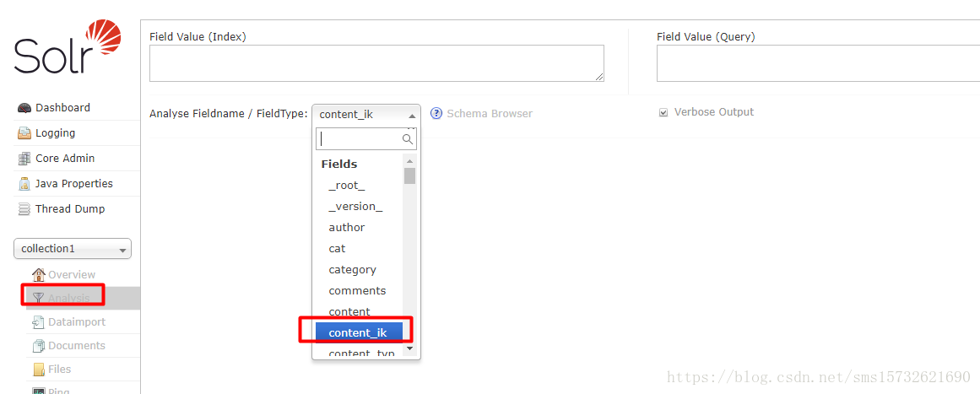Viewport: 980px width, 394px height.
Task: Expand the collection1 core selector
Action: point(73,249)
